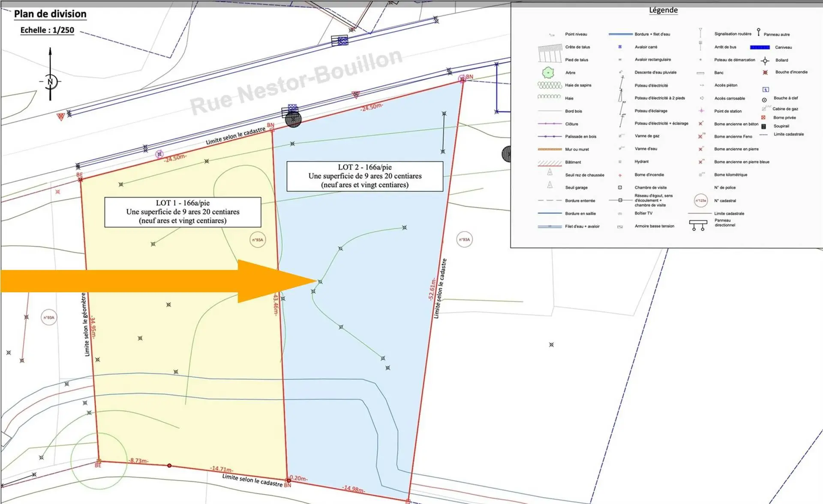Click the orange Mur ou muret swatch

(550, 150)
